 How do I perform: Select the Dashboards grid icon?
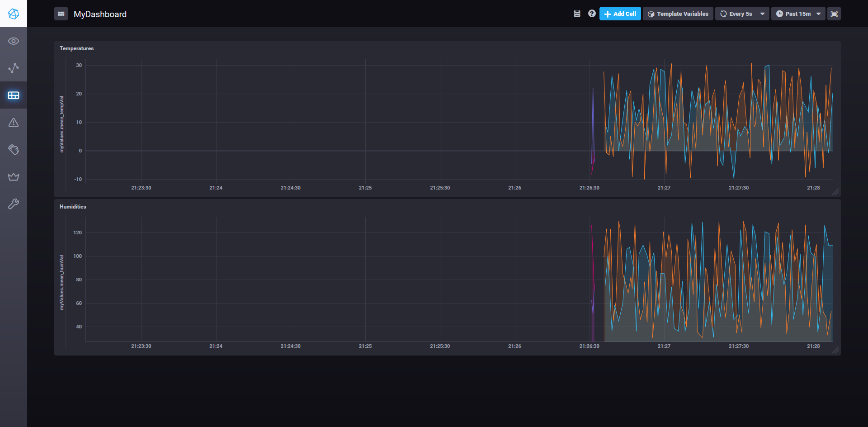14,95
